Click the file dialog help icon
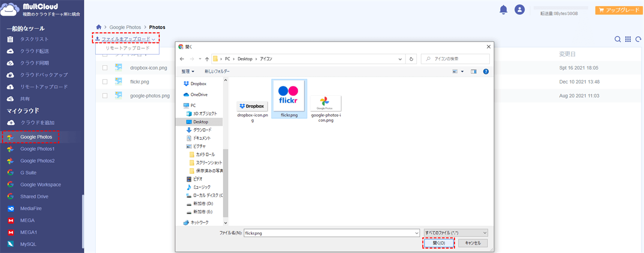The image size is (644, 253). pos(485,71)
